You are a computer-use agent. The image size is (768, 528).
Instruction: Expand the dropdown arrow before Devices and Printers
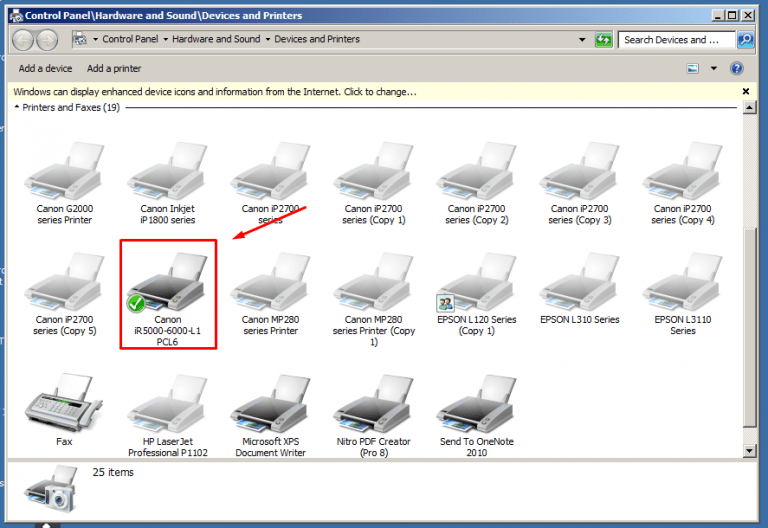pyautogui.click(x=267, y=39)
